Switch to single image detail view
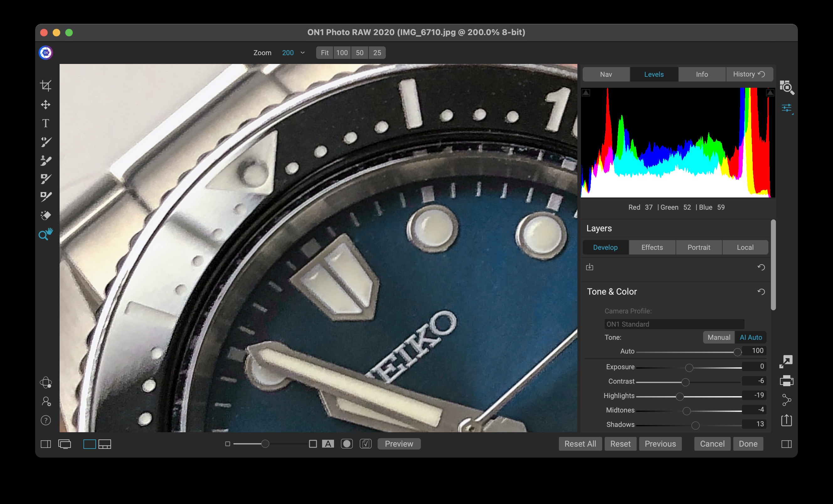The width and height of the screenshot is (833, 504). click(x=90, y=444)
